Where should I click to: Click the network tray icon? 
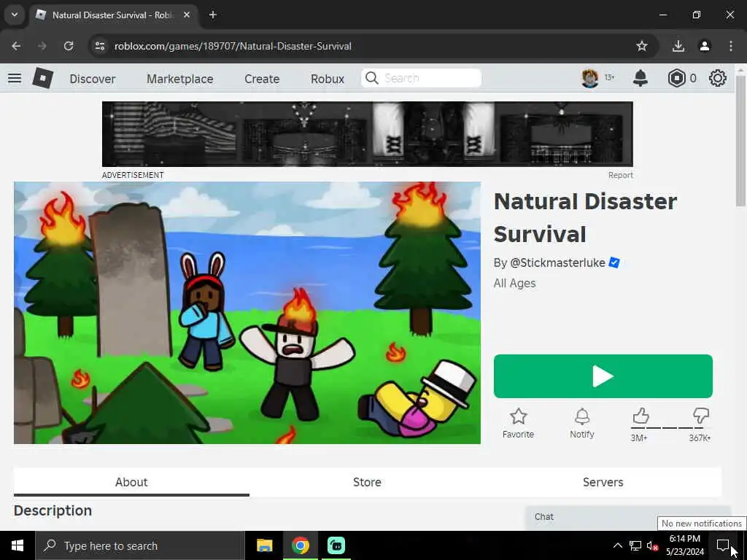(635, 545)
